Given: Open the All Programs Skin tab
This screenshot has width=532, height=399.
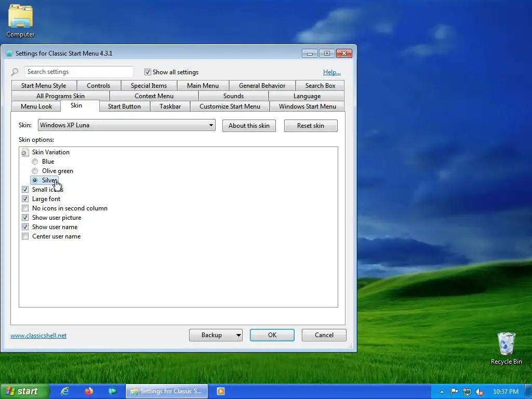Looking at the screenshot, I should [60, 96].
